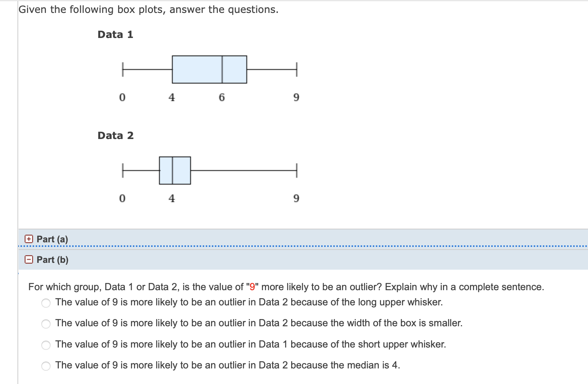Click the upper whisker of Data 2 plot

[243, 170]
